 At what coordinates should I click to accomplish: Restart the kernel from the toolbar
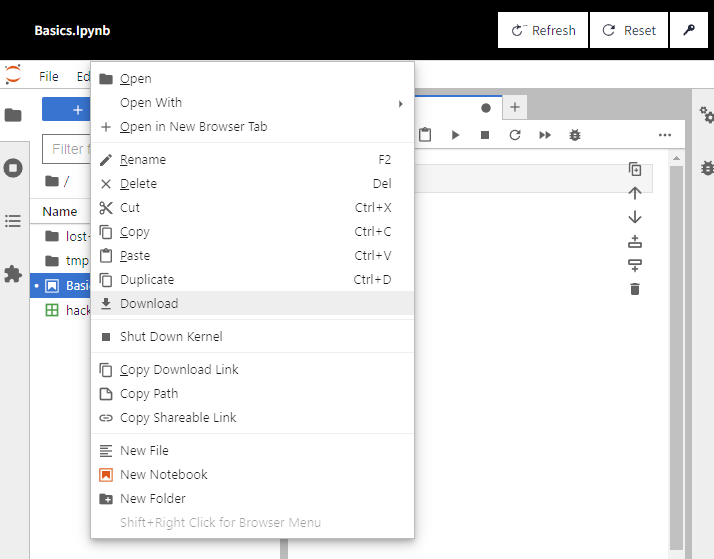515,135
